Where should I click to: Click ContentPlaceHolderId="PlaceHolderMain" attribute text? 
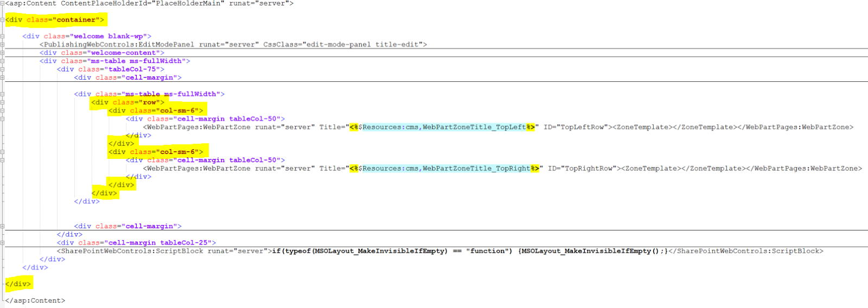(x=143, y=3)
